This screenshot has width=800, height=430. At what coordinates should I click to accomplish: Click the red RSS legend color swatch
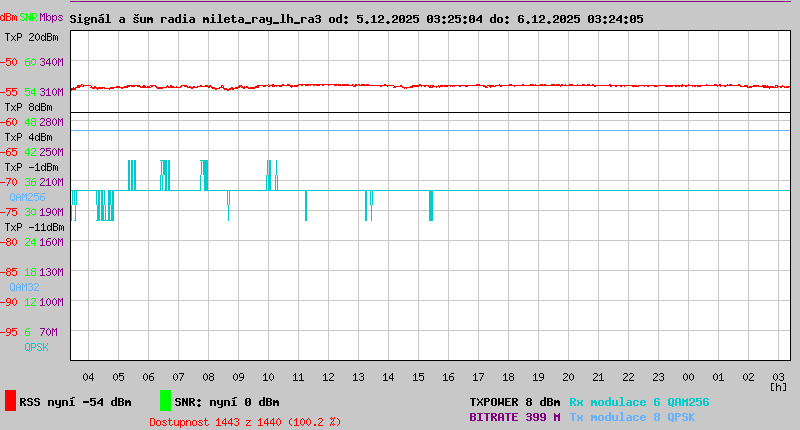pos(10,401)
